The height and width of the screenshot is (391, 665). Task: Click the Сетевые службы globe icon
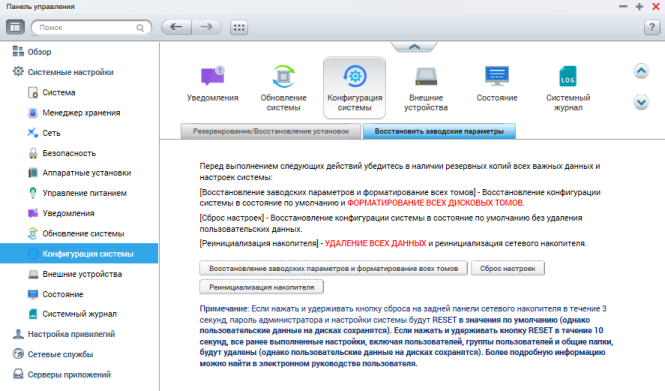coord(18,354)
